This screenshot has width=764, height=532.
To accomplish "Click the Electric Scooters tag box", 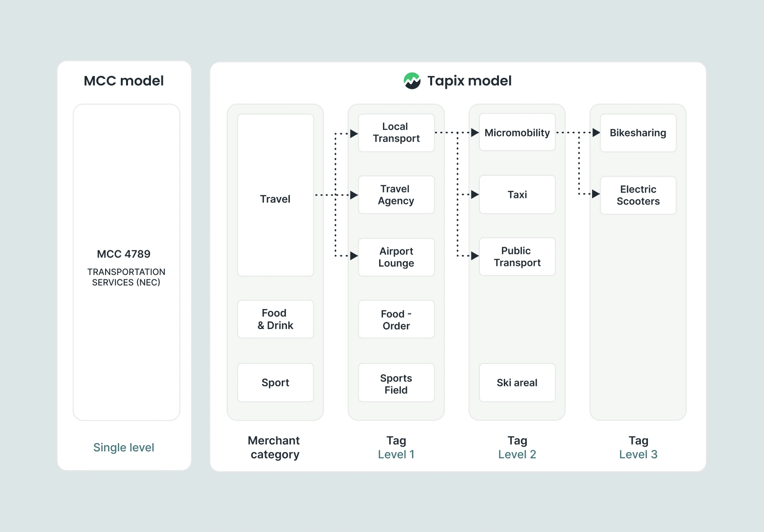I will pyautogui.click(x=638, y=195).
